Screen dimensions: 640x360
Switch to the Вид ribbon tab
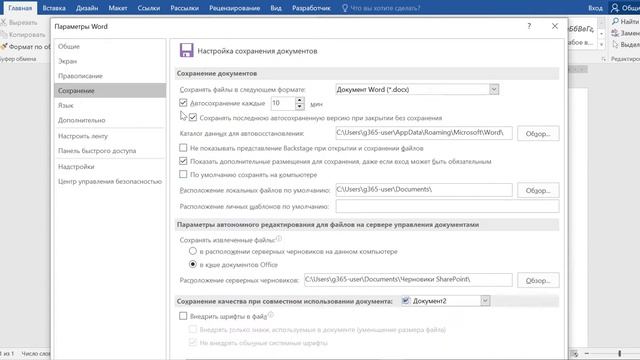point(276,8)
